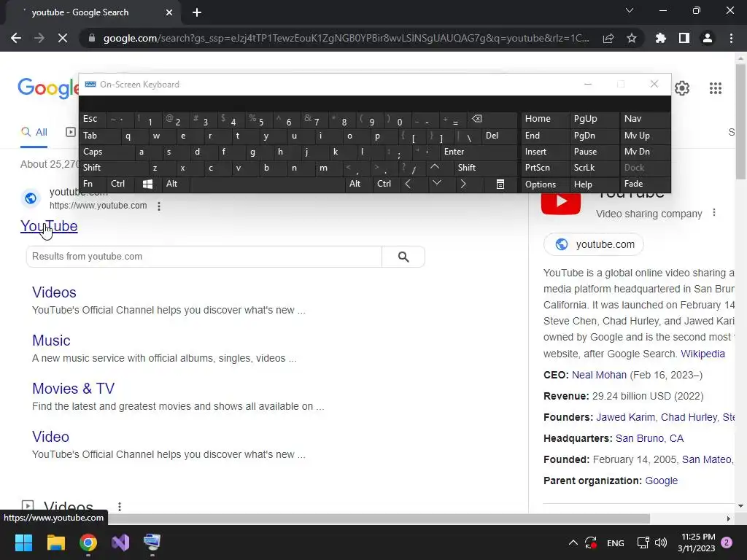Open three-dot menu beside Video sharing company
The height and width of the screenshot is (560, 747).
[x=714, y=212]
